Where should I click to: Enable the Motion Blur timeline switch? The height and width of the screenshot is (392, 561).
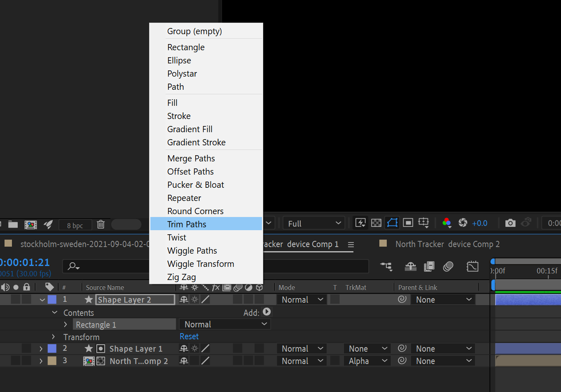(x=448, y=266)
